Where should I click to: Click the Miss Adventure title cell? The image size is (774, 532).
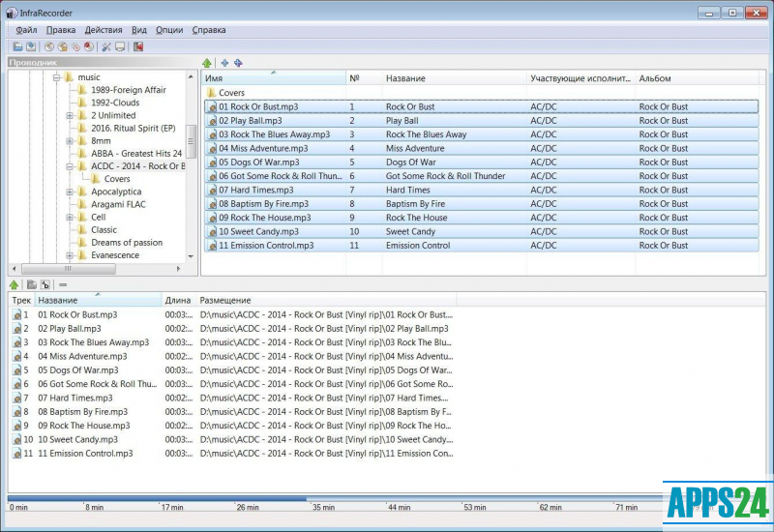pyautogui.click(x=415, y=149)
